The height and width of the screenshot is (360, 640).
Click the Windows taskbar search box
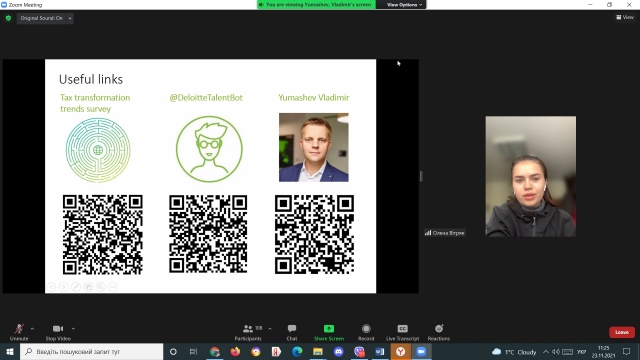[x=91, y=351]
